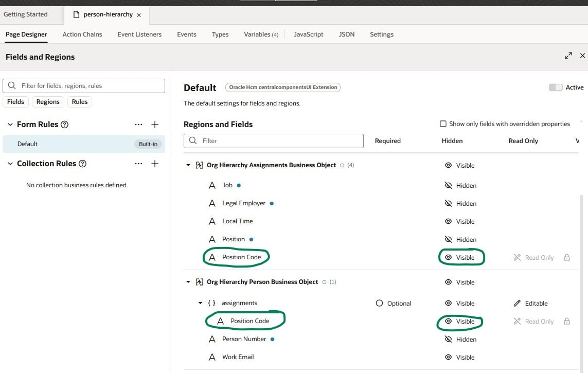
Task: Open the Variables tab
Action: point(261,34)
